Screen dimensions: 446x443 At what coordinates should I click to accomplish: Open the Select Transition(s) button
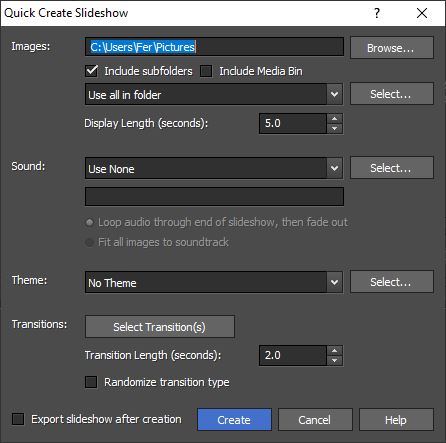click(x=160, y=327)
